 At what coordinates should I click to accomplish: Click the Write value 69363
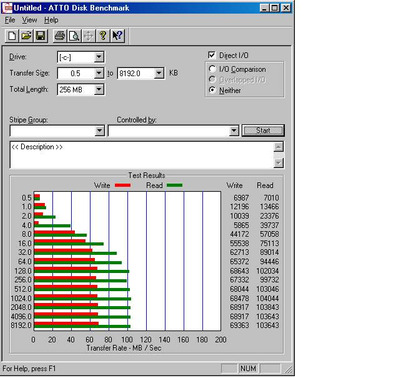pos(239,325)
